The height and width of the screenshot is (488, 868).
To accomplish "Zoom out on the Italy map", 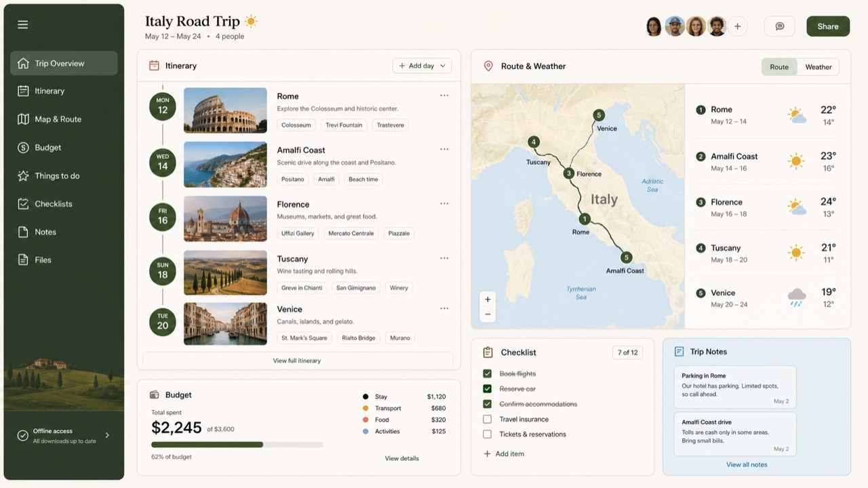I will point(488,314).
